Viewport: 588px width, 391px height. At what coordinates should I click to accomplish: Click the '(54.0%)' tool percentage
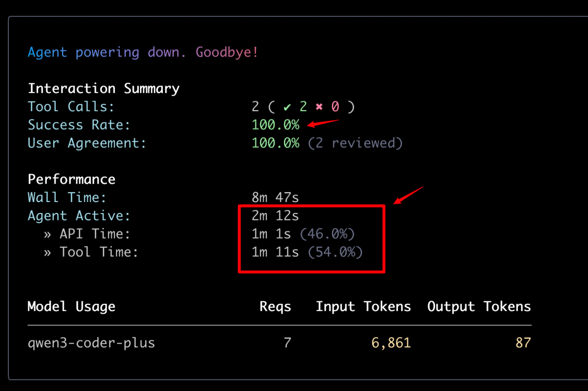(335, 252)
